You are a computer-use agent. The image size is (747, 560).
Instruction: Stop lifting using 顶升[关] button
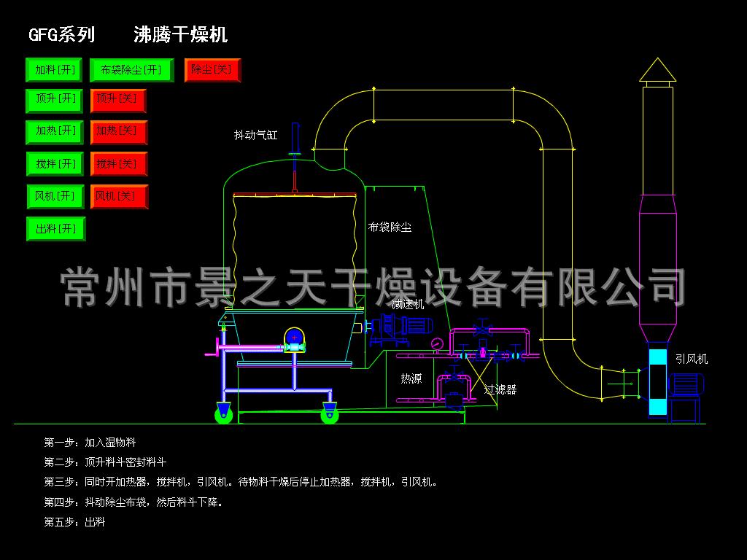118,101
